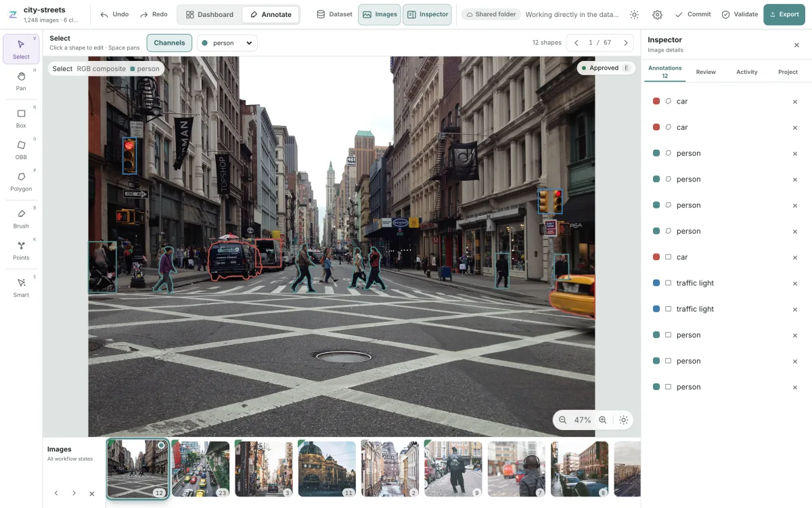Remove the second traffic light annotation
The width and height of the screenshot is (812, 508).
[795, 310]
